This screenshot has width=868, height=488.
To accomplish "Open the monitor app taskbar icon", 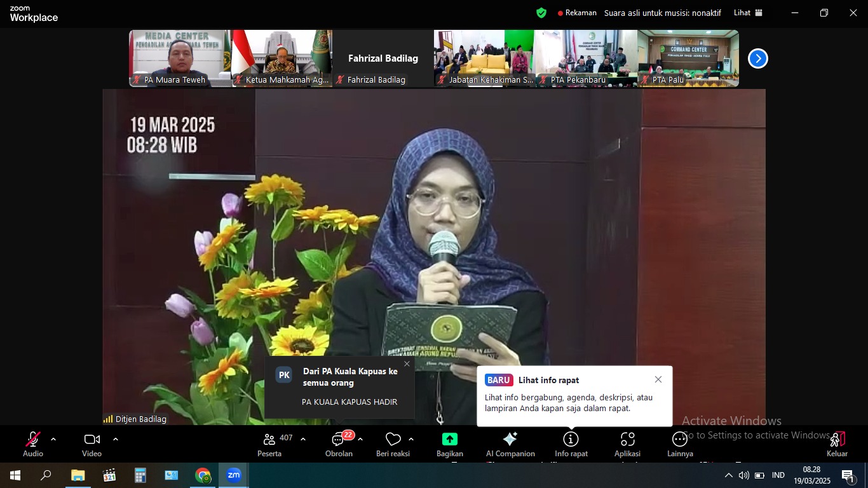I will pyautogui.click(x=172, y=475).
